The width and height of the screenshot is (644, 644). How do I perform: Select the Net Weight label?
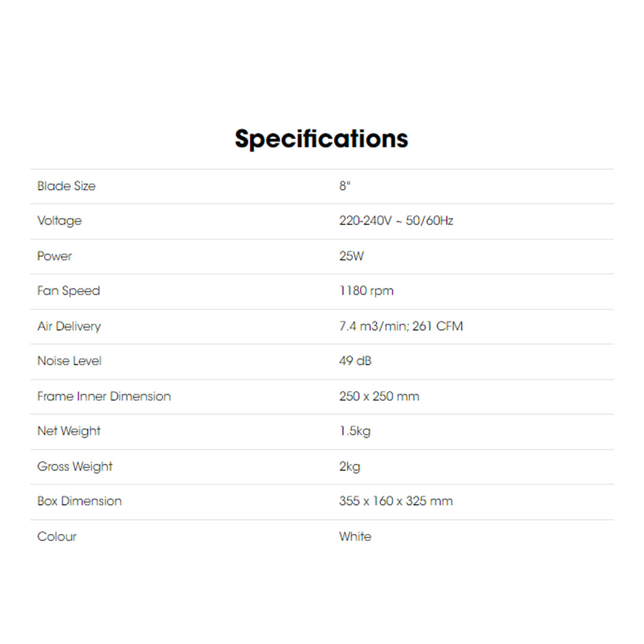coord(69,431)
